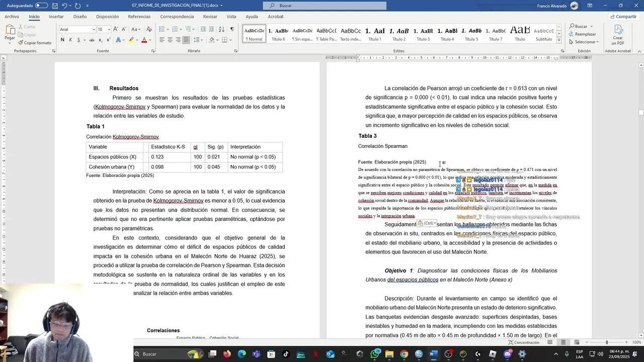Switch to print layout view
This screenshot has height=362, width=644.
[563, 342]
